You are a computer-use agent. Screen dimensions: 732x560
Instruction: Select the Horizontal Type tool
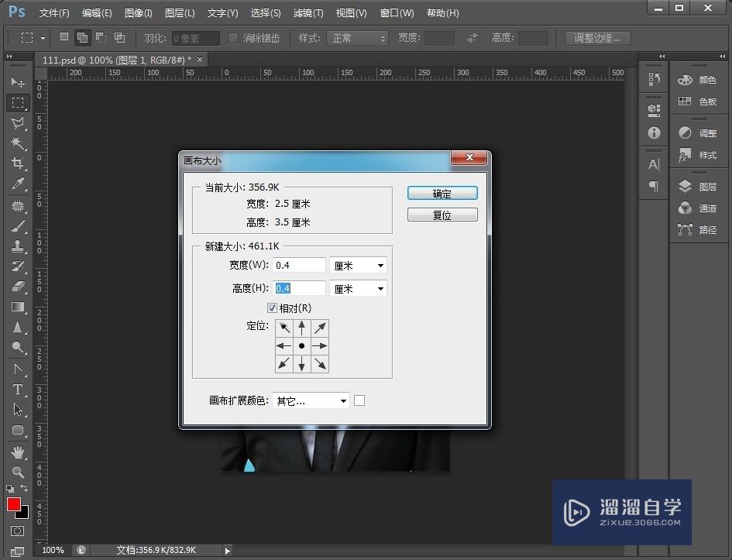(x=18, y=390)
